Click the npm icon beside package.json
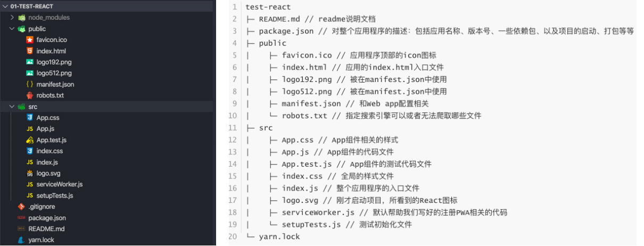This screenshot has width=644, height=246. pos(21,218)
